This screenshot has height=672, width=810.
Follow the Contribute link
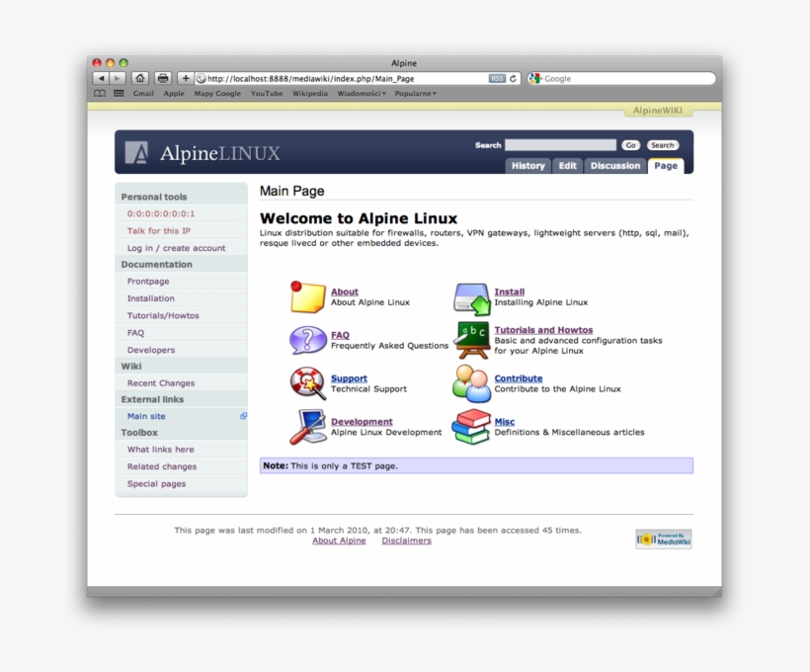[519, 378]
